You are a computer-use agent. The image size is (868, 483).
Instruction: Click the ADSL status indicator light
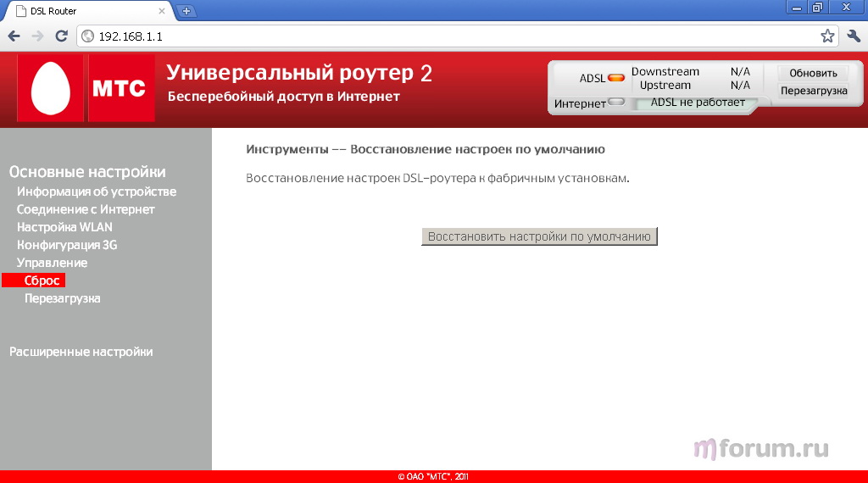(616, 78)
